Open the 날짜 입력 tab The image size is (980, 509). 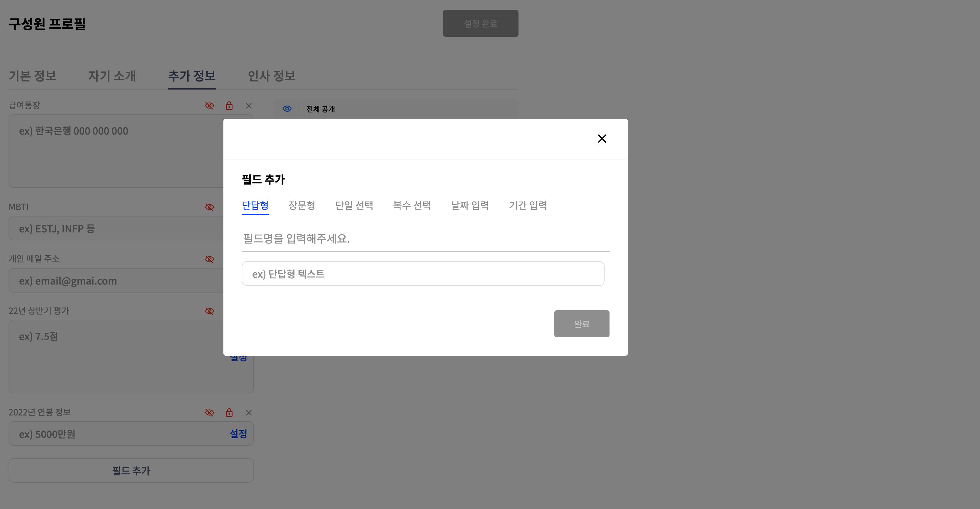click(470, 205)
